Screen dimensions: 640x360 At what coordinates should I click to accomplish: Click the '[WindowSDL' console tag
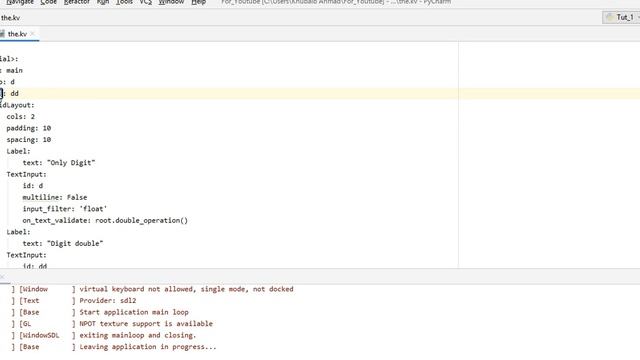[x=39, y=335]
